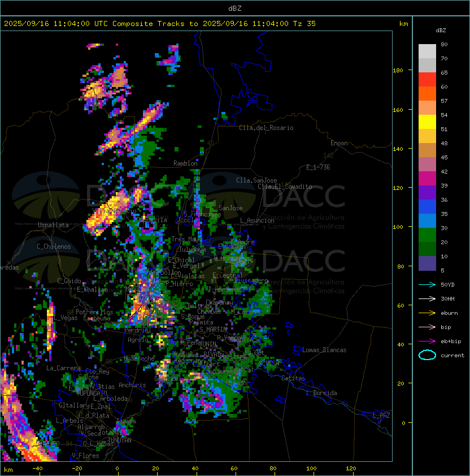Select the bright yellow 51-54 dBZ swatch
Screen dimensions: 470x476
(427, 122)
